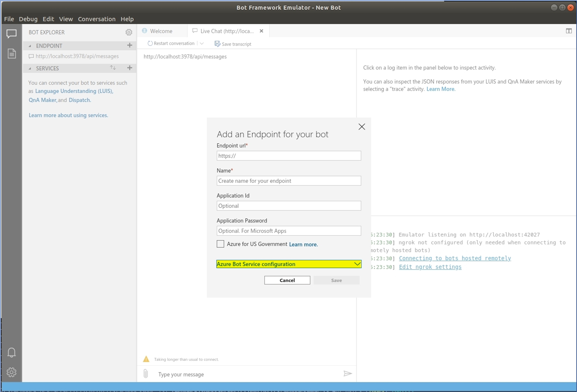Toggle Azure for US Government checkbox

pyautogui.click(x=220, y=244)
